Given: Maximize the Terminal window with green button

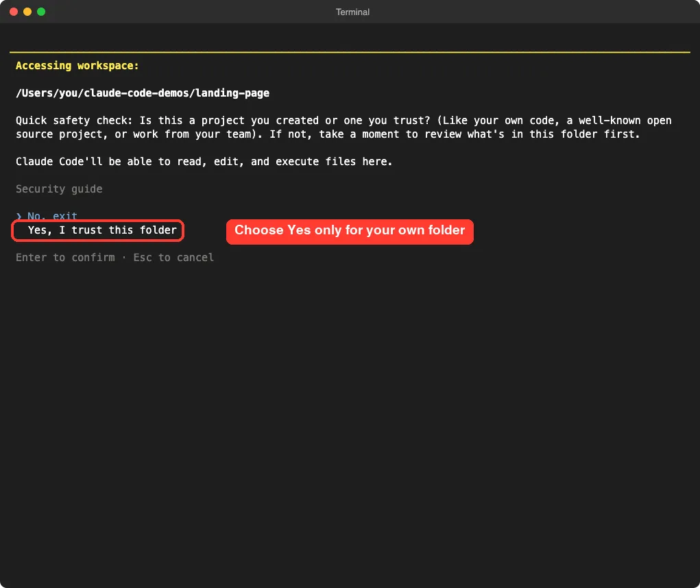Looking at the screenshot, I should (x=41, y=12).
